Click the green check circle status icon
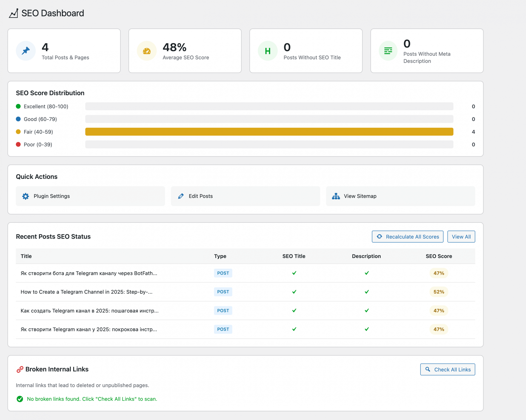This screenshot has height=420, width=526. click(x=20, y=399)
